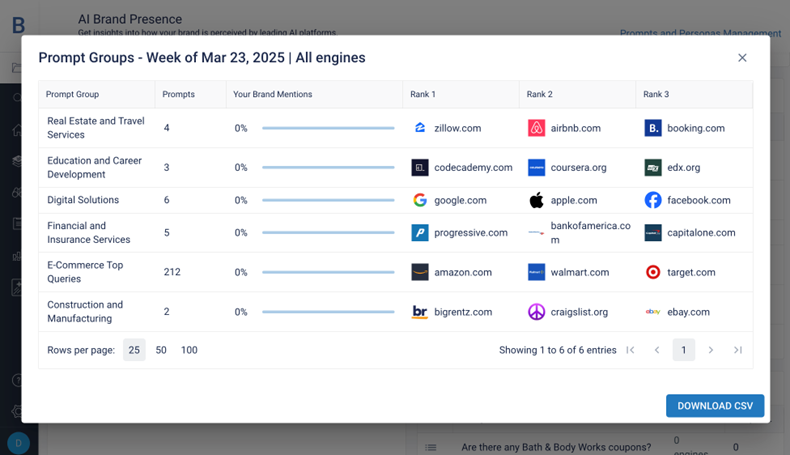The width and height of the screenshot is (790, 455).
Task: Click the Craigslist peace-sign icon
Action: (x=537, y=312)
